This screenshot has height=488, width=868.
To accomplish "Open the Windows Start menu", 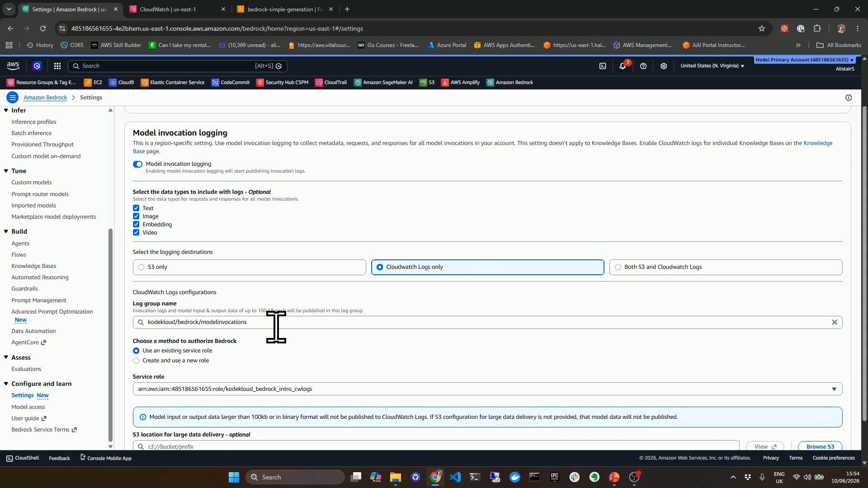I will pyautogui.click(x=234, y=477).
